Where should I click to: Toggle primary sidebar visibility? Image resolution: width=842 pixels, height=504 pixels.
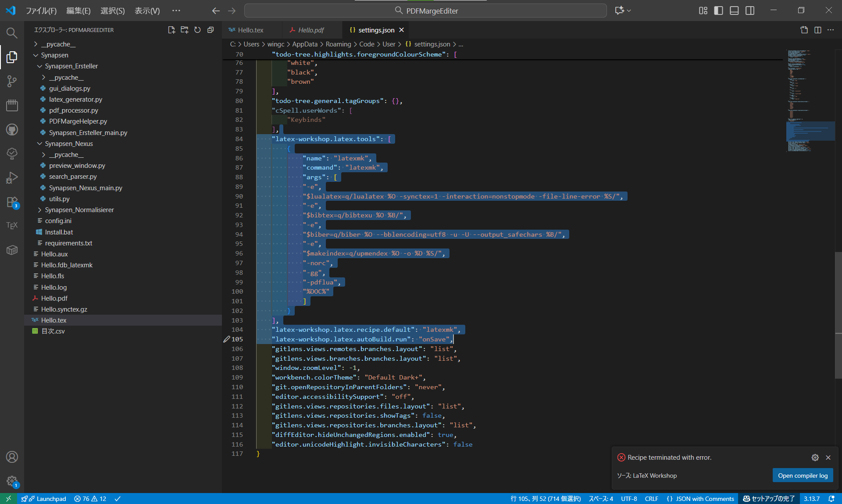(718, 11)
